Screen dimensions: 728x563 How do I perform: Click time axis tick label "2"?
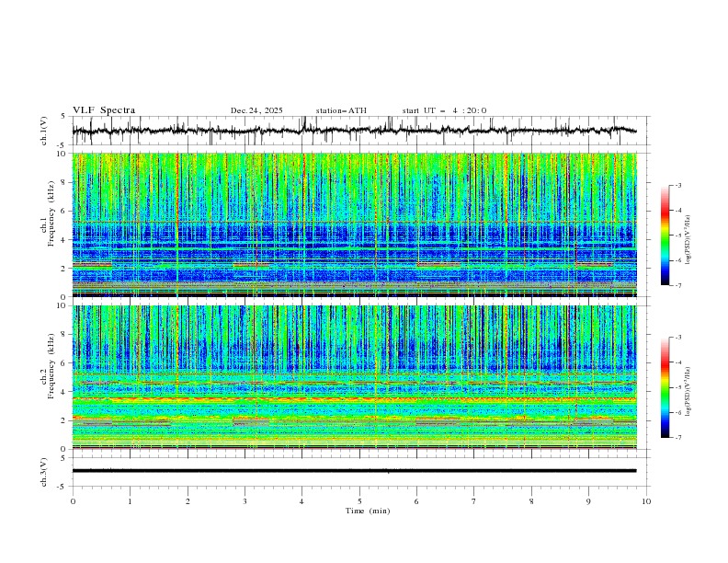coord(188,501)
